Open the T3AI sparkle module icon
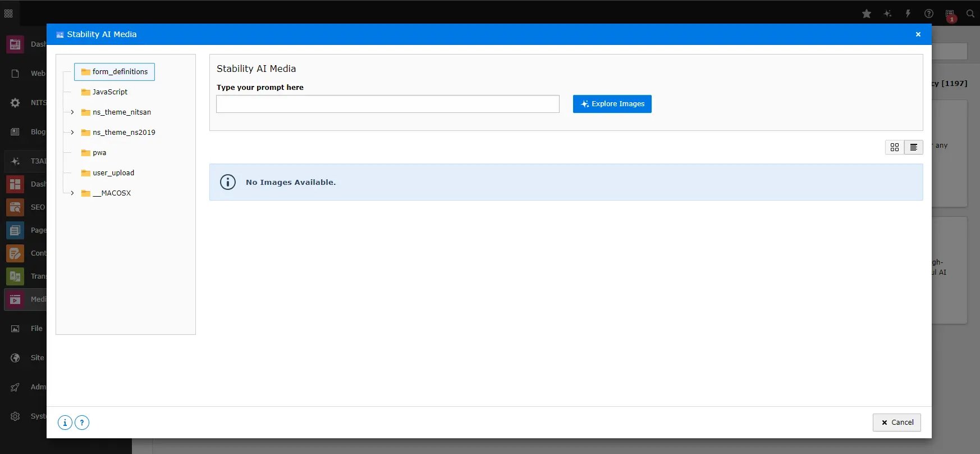The image size is (980, 454). point(15,161)
